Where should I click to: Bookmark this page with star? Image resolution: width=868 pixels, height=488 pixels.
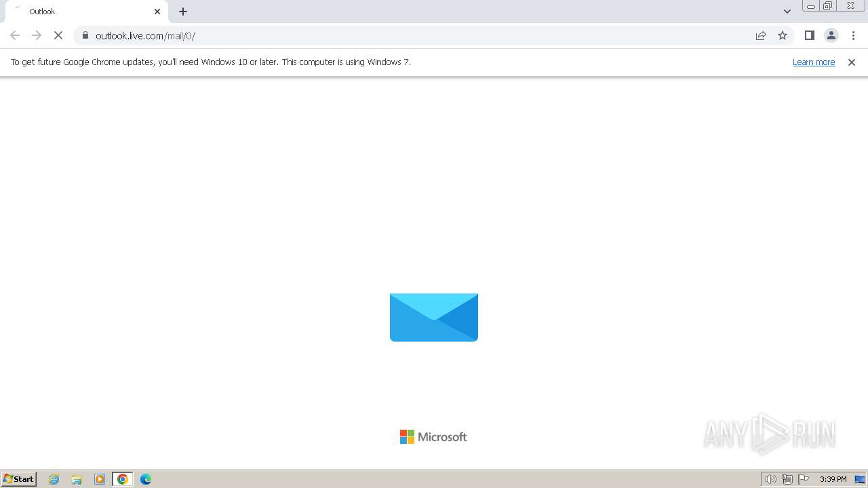point(783,35)
